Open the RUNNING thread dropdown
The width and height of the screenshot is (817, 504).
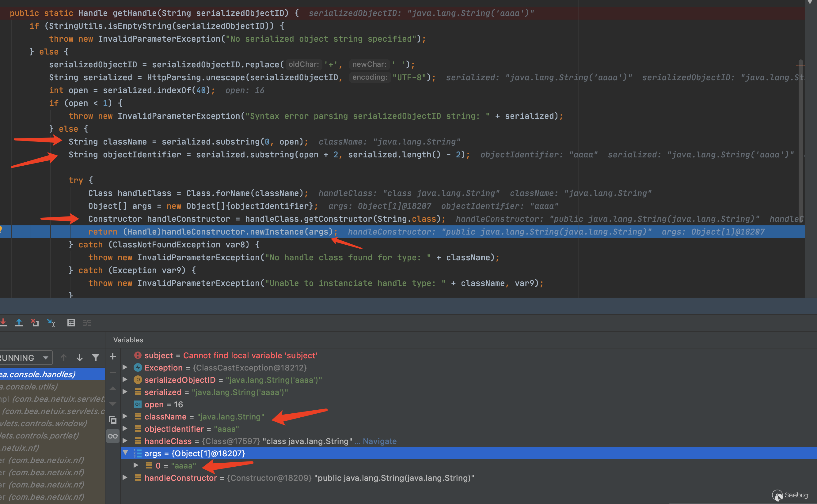pos(46,358)
